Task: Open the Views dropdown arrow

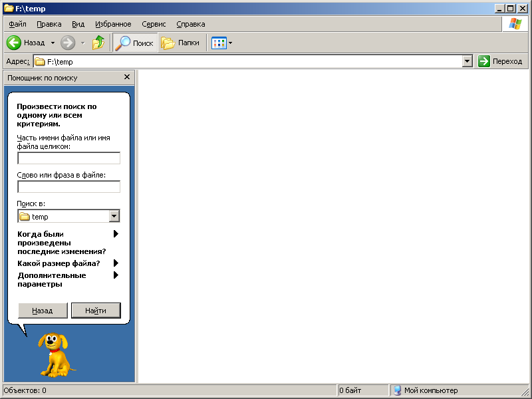Action: 231,43
